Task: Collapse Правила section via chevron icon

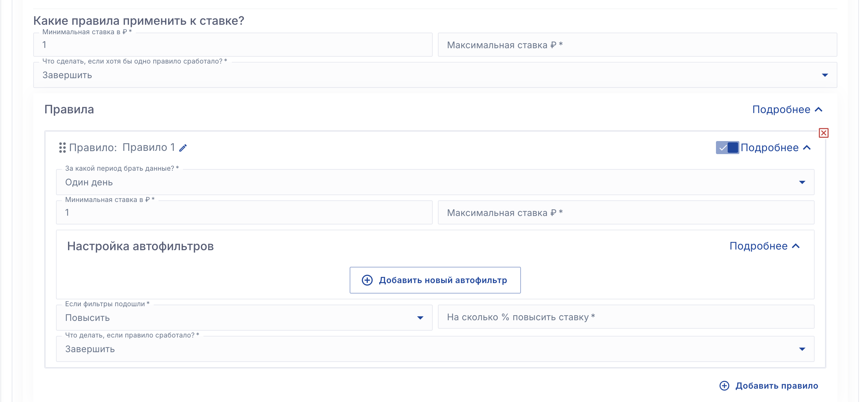Action: pos(819,109)
